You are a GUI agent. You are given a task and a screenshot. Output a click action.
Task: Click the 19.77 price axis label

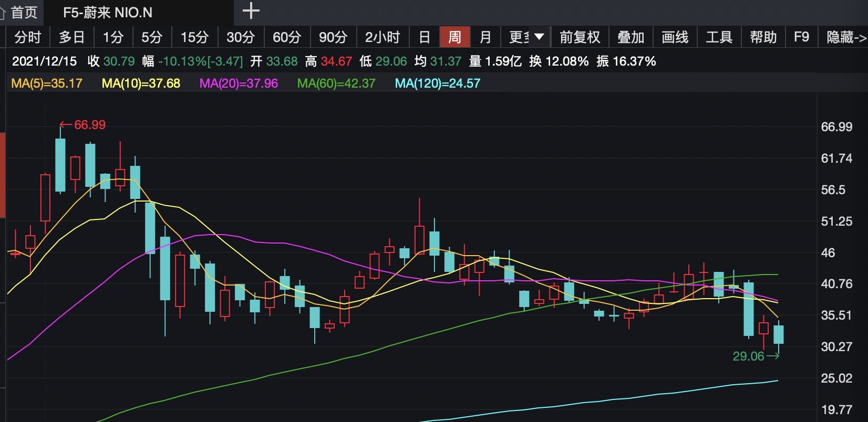tap(836, 410)
